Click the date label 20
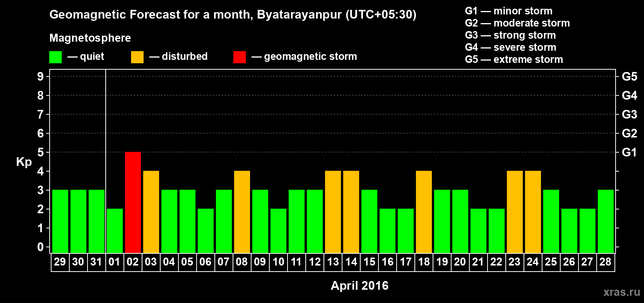Viewport: 644px width, 303px height. [460, 262]
